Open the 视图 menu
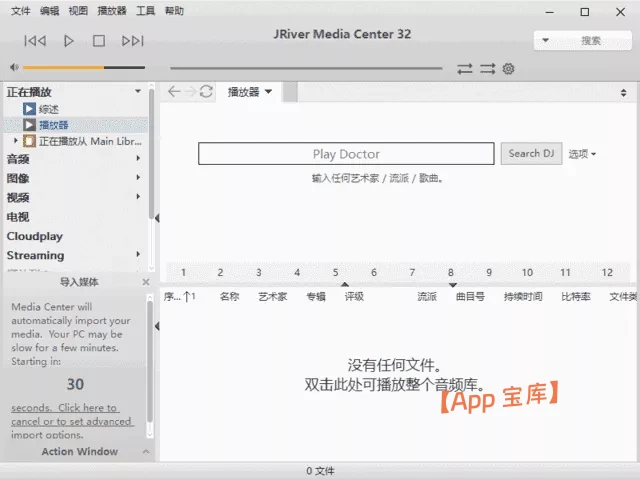 [78, 11]
